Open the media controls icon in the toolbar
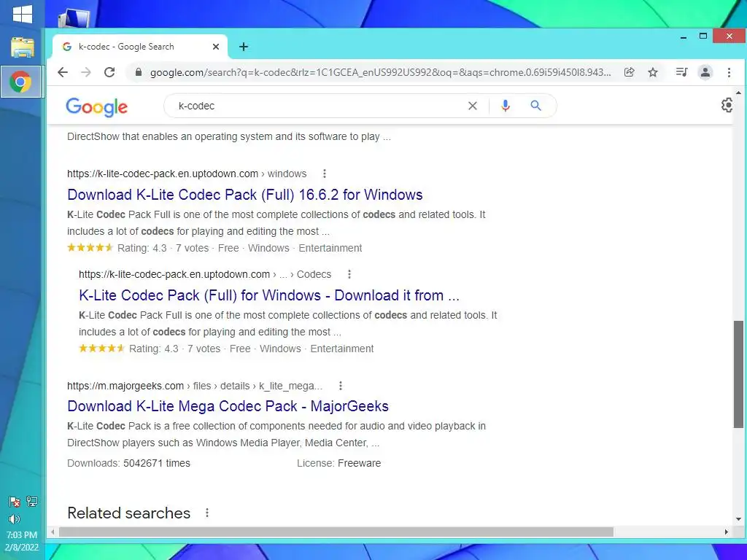This screenshot has height=560, width=747. (682, 72)
